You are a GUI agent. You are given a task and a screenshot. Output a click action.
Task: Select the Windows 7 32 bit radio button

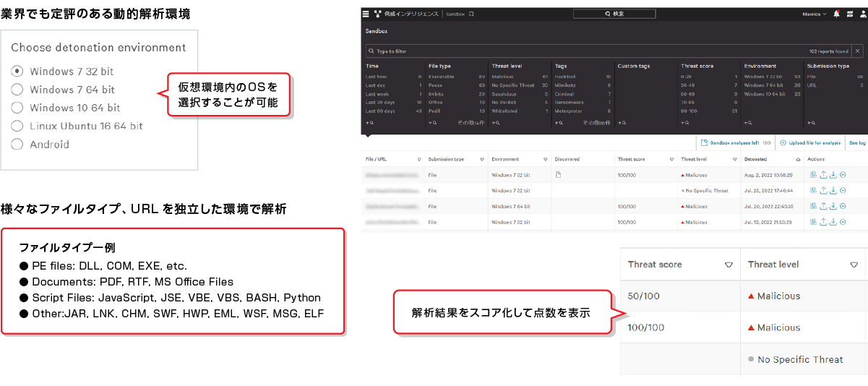pos(17,72)
